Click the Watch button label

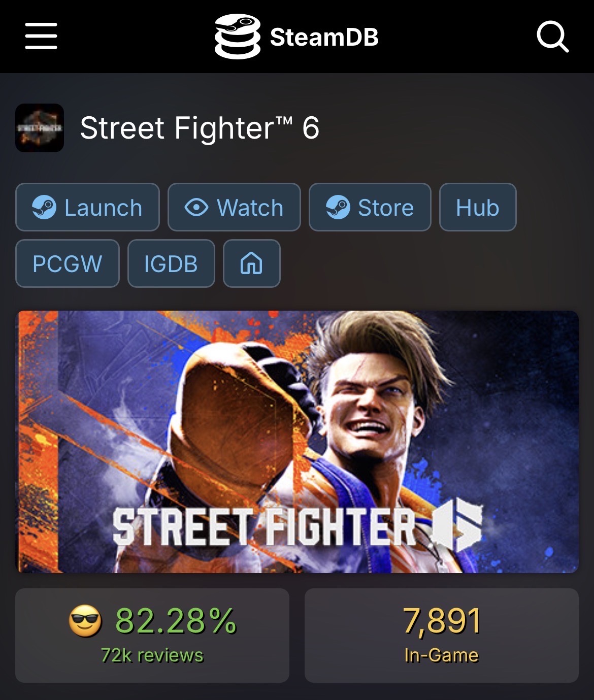click(250, 208)
